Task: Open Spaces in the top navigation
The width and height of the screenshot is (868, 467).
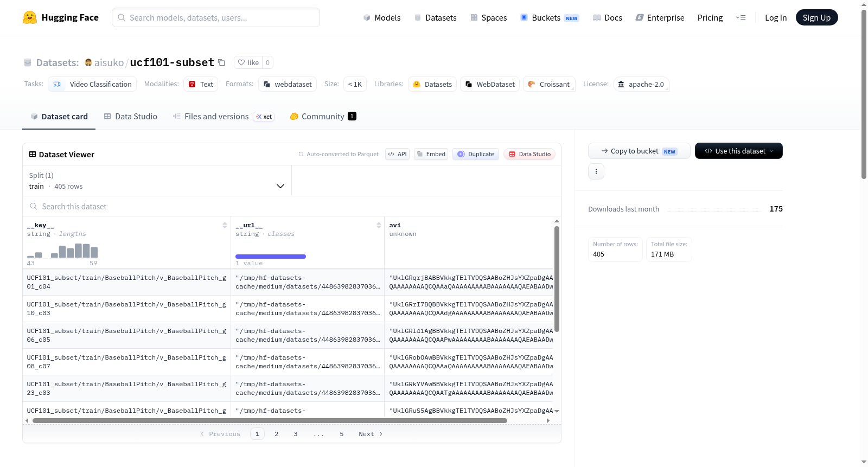Action: [x=488, y=17]
